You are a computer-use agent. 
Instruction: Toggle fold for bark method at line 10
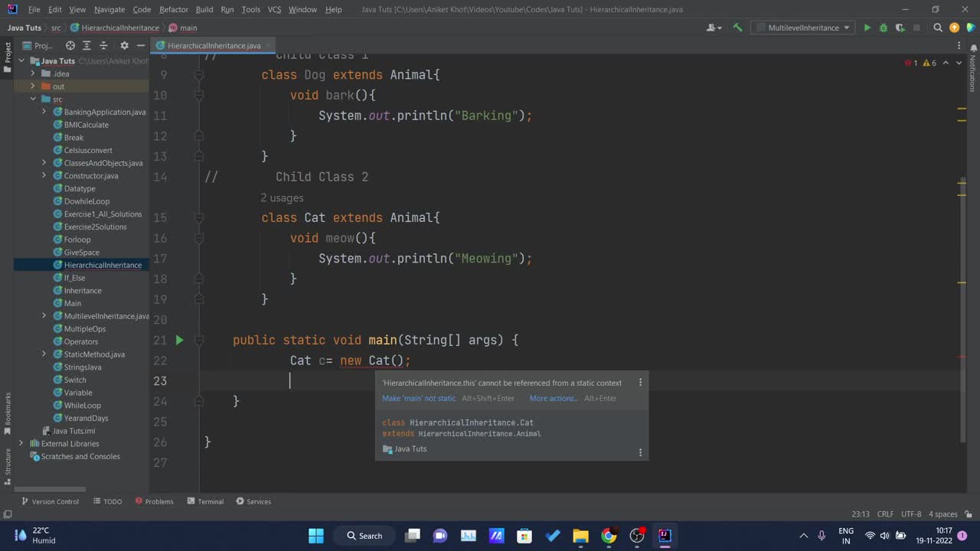click(x=199, y=96)
